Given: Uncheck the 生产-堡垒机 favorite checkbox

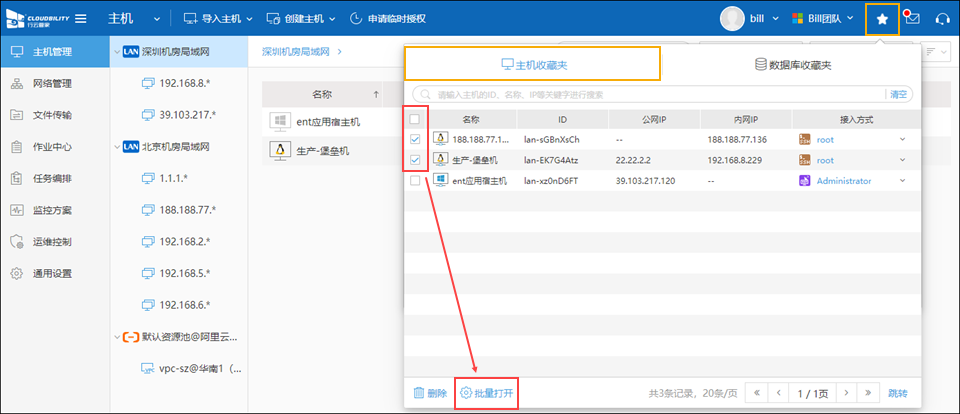Looking at the screenshot, I should click(x=415, y=160).
